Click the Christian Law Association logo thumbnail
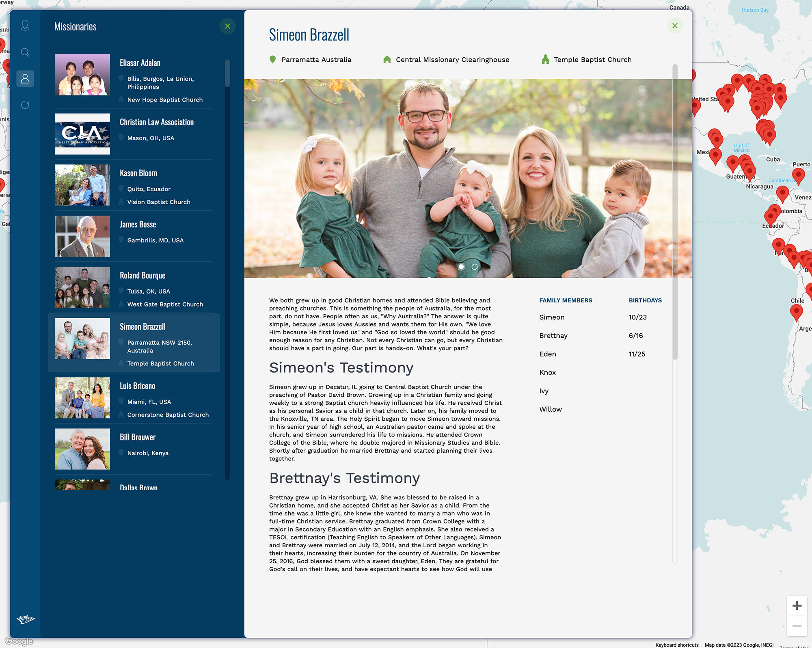This screenshot has height=648, width=812. (82, 134)
